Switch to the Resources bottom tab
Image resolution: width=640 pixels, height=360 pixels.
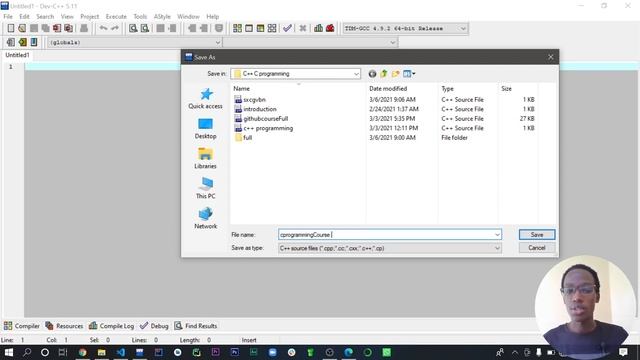coord(64,326)
